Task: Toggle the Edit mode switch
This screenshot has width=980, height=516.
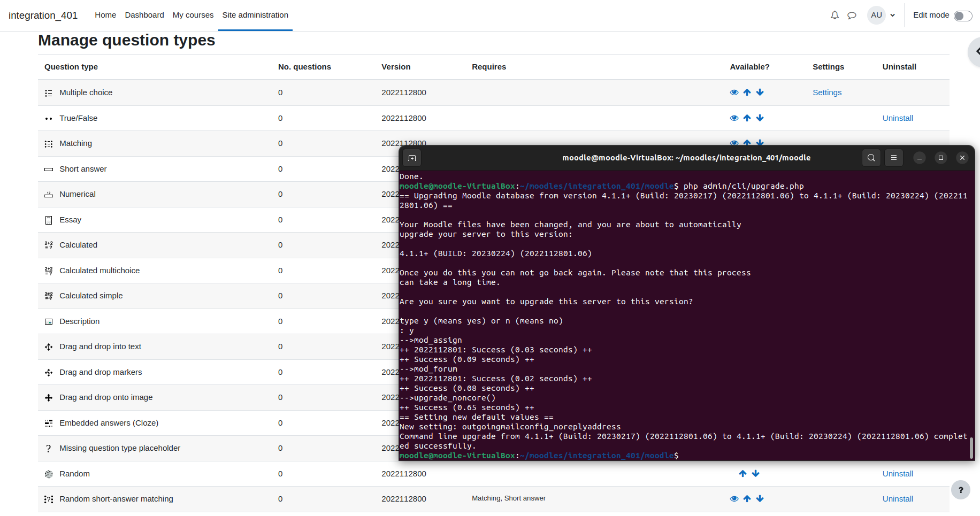Action: (963, 16)
